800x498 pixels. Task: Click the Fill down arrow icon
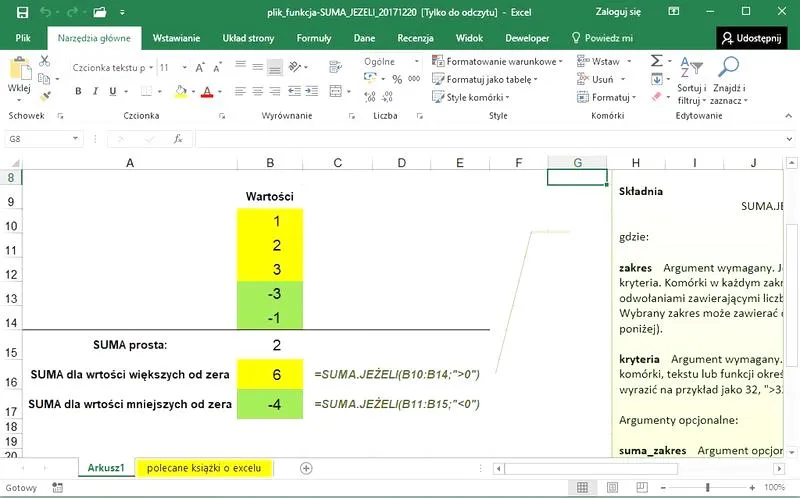coord(657,79)
